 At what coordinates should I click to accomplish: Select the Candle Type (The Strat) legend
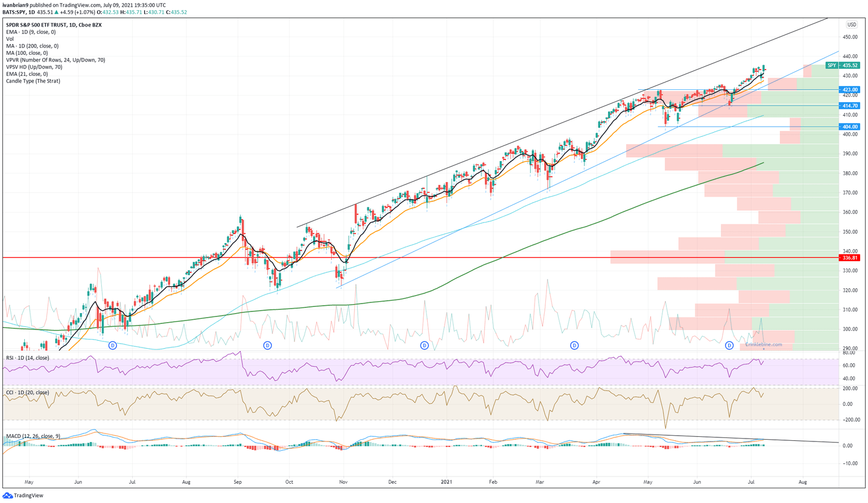[x=33, y=81]
